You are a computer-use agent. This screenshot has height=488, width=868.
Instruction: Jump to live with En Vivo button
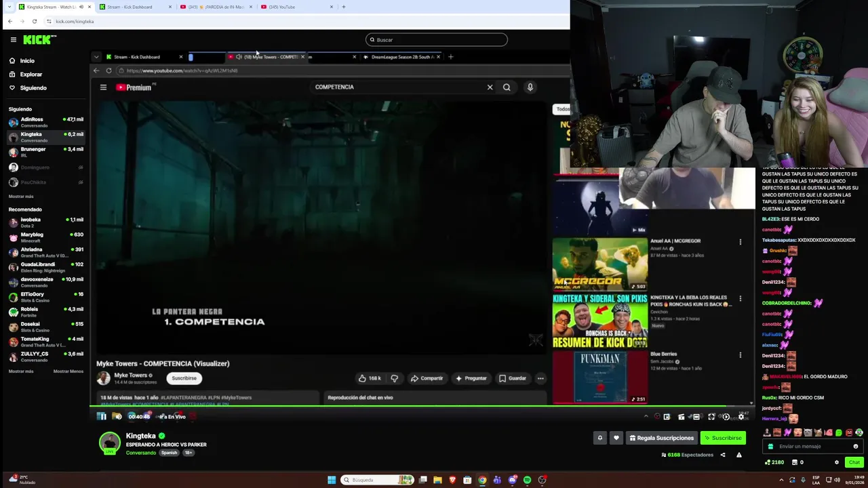coord(172,417)
